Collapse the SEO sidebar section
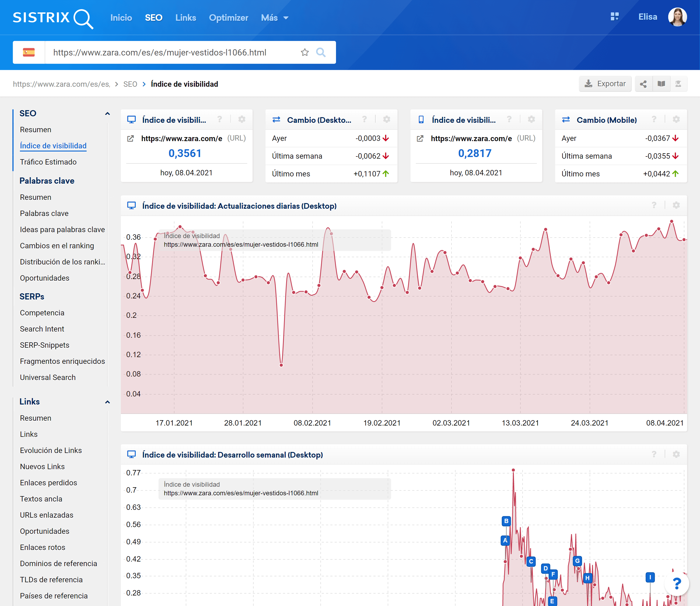Screen dimensions: 700x606 [107, 114]
